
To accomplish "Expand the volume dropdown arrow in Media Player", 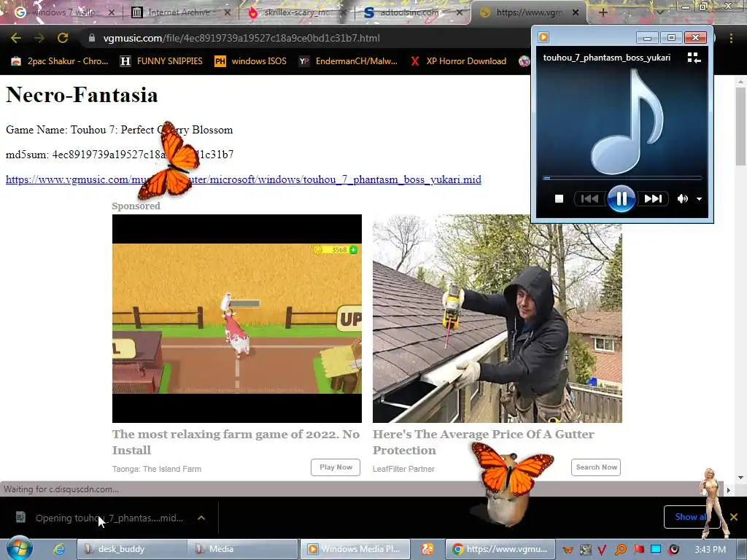I will [699, 199].
